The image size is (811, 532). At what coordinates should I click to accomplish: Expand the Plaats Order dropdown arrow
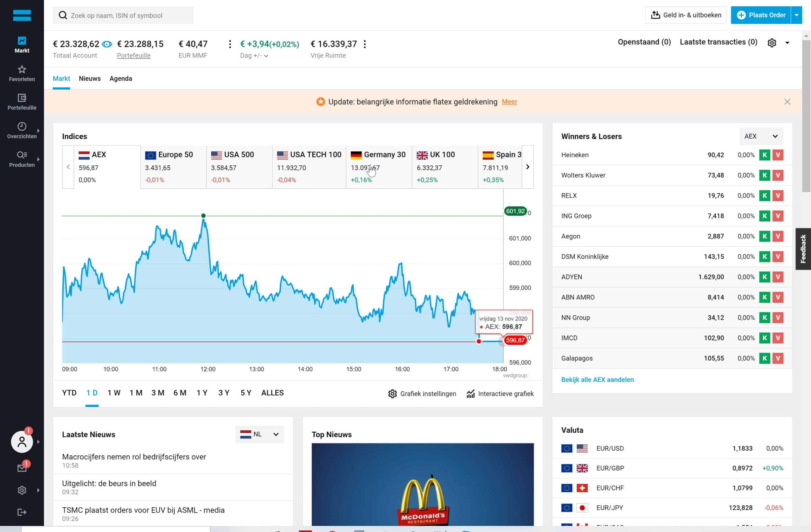pyautogui.click(x=796, y=15)
